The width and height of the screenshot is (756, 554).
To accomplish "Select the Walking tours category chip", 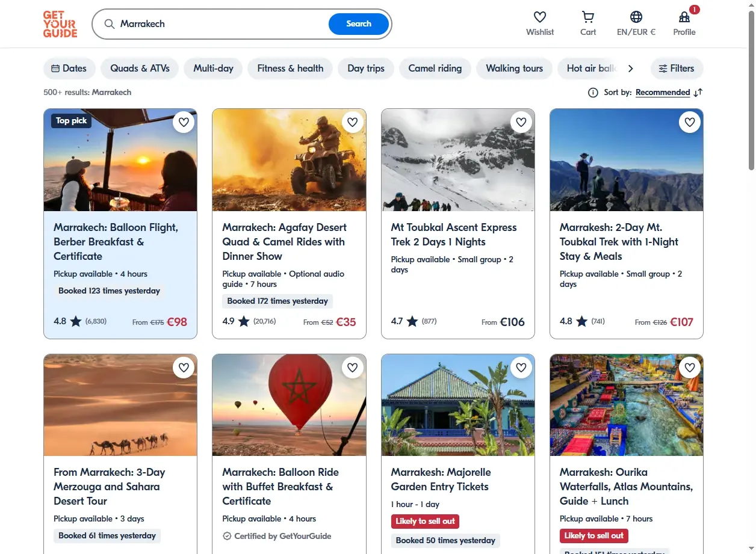I will (x=515, y=69).
